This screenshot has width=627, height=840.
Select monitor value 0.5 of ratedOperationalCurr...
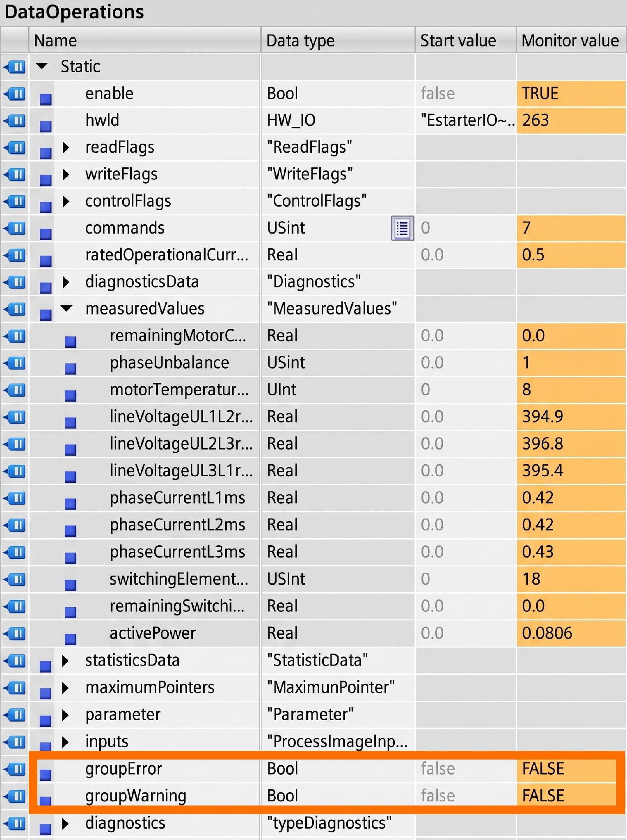[x=571, y=255]
